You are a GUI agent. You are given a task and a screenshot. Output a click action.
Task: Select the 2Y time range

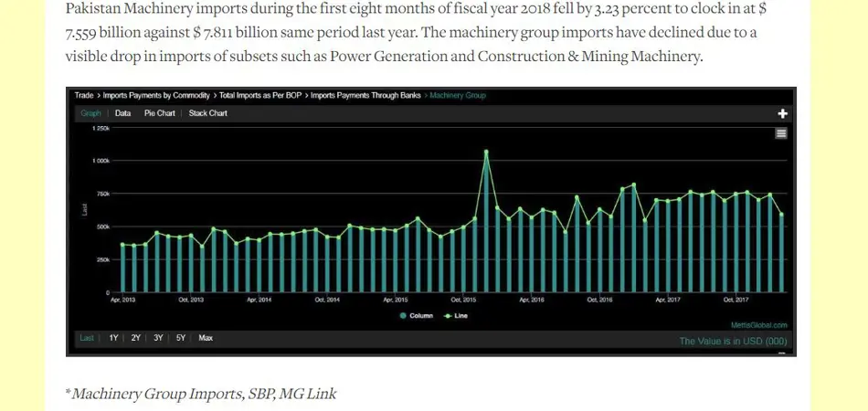136,338
